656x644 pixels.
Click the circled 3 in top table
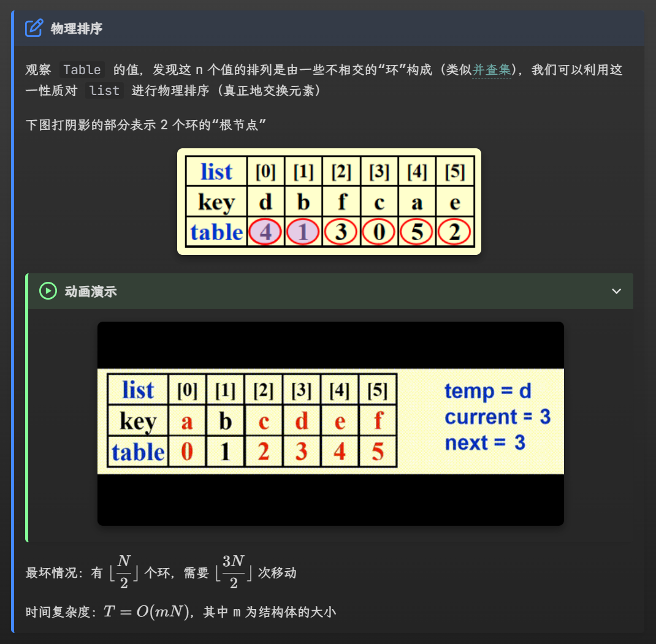point(341,233)
